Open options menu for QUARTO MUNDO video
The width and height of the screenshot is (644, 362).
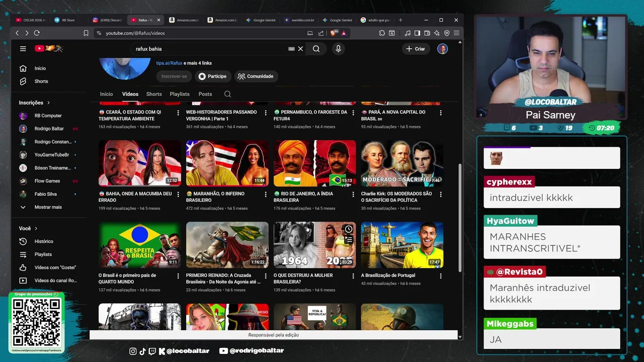pos(178,276)
